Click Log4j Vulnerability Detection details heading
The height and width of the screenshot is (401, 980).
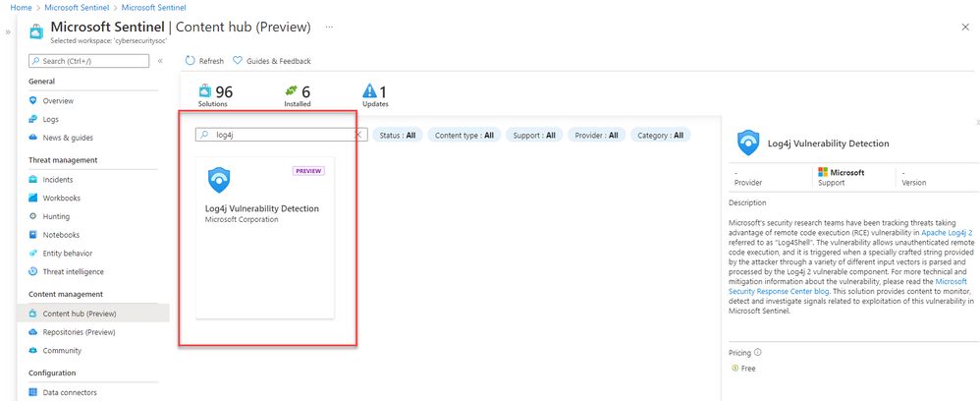pos(828,143)
